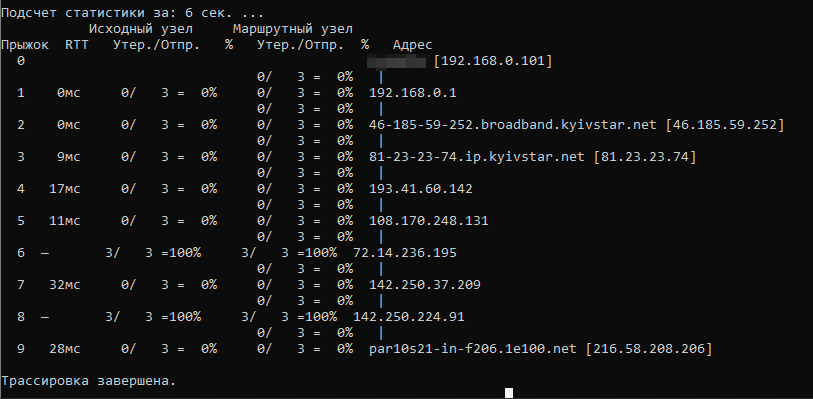Click address 108.170.248.131 at hop 5

[x=429, y=221]
